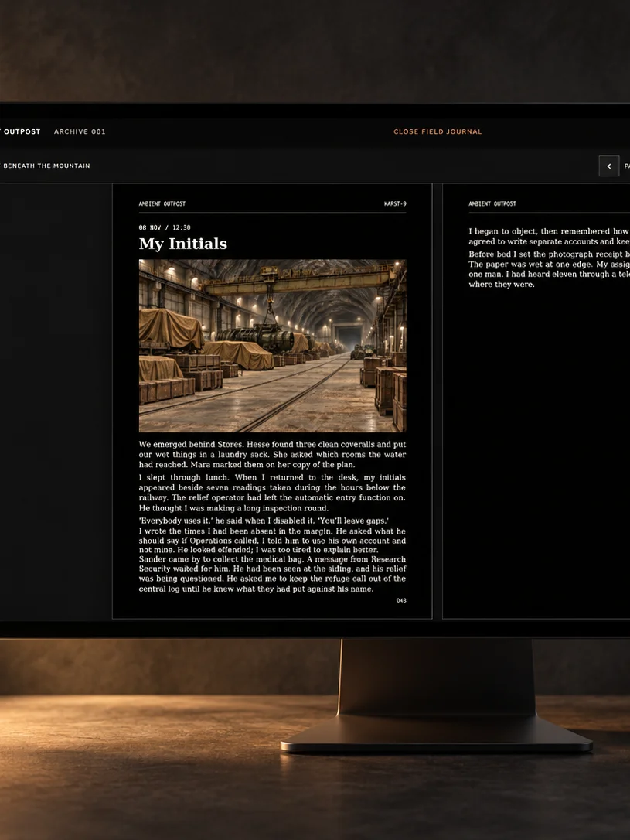This screenshot has height=840, width=630.
Task: Click the previous page chevron button
Action: coord(608,166)
